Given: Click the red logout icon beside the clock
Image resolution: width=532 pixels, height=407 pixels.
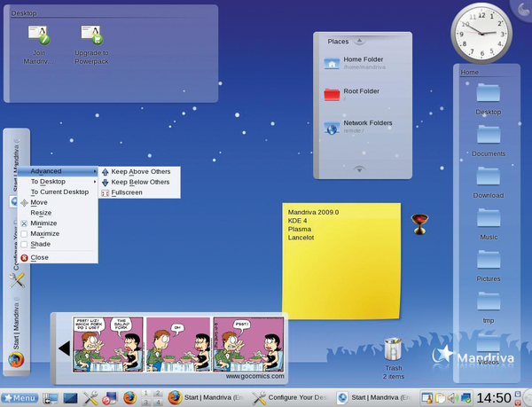Looking at the screenshot, I should click(518, 403).
